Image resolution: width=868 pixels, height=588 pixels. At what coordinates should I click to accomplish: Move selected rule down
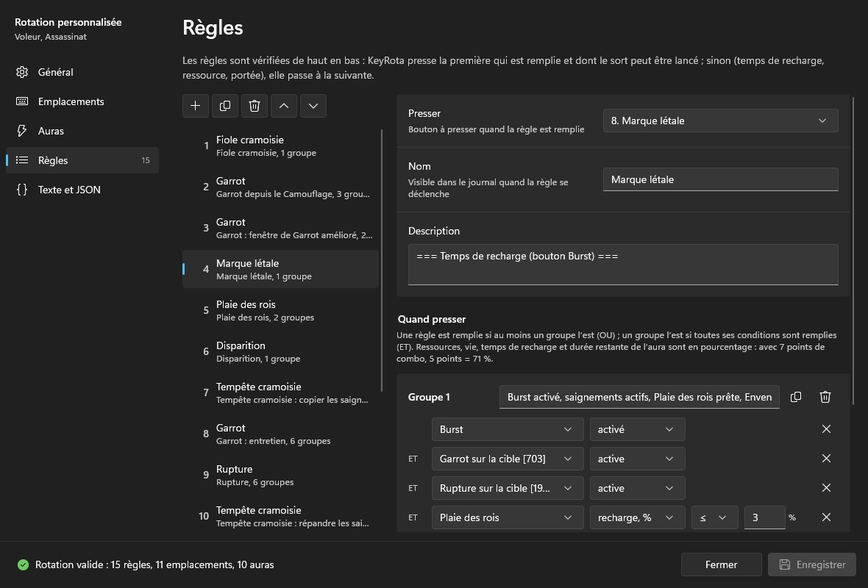click(313, 106)
